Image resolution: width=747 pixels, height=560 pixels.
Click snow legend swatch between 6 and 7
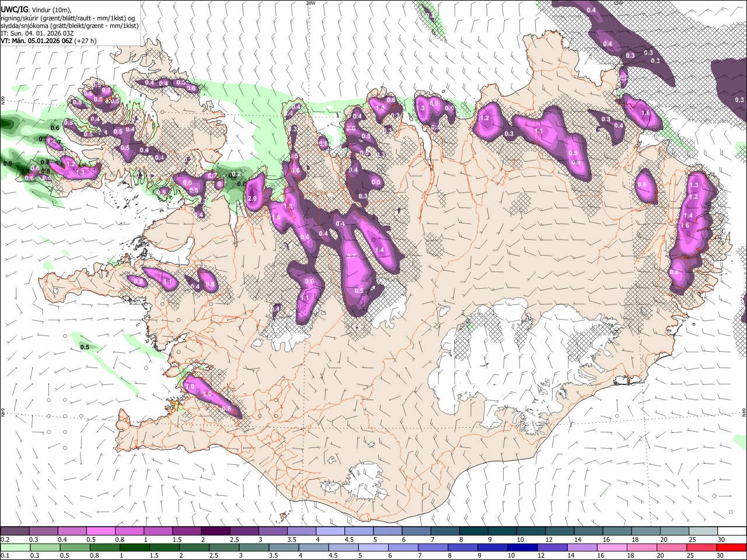point(416,531)
